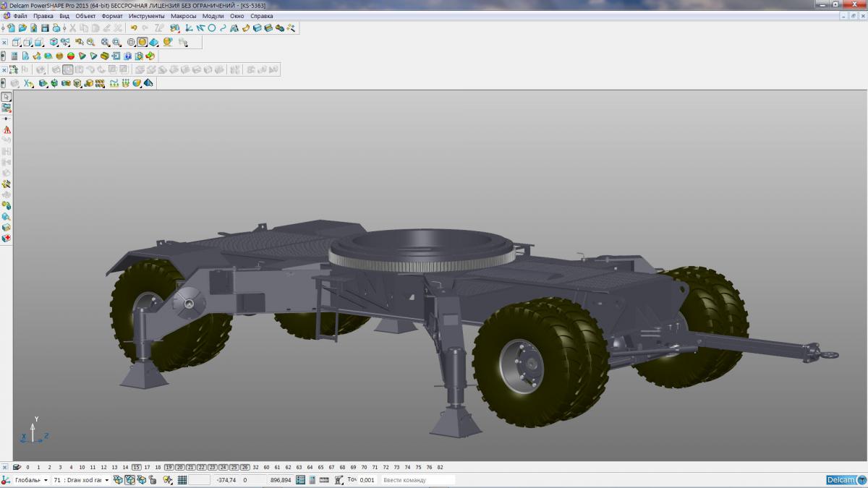The image size is (868, 488).
Task: Open the calculator icon in the status bar
Action: pos(312,479)
